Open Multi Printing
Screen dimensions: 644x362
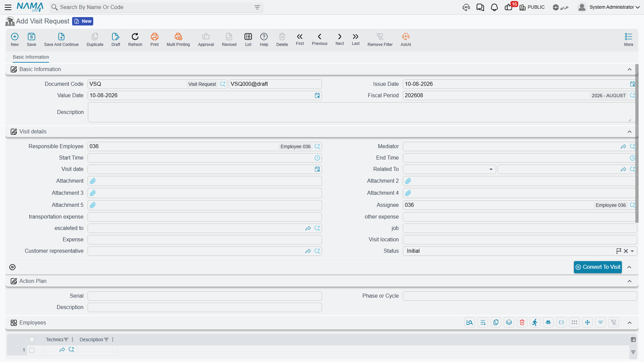pyautogui.click(x=178, y=40)
